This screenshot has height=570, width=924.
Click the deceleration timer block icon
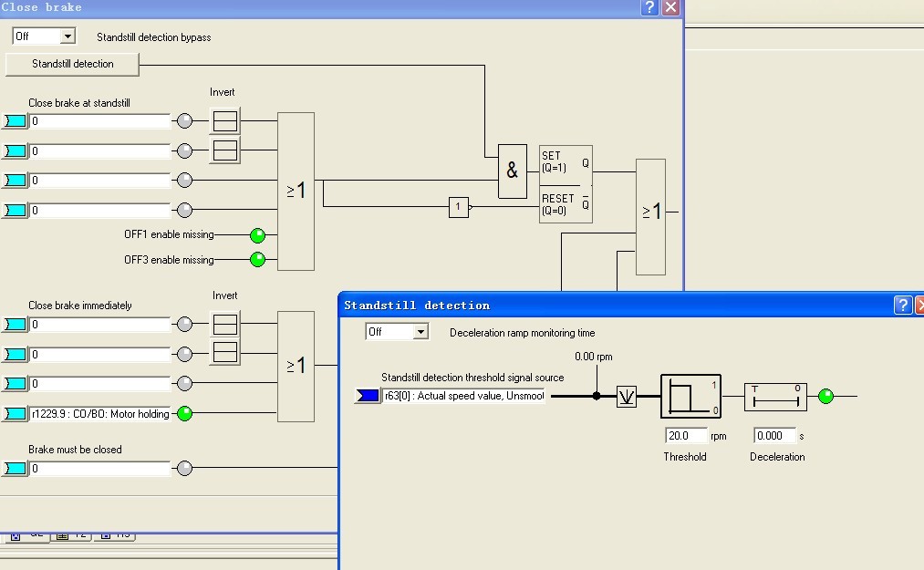(775, 396)
